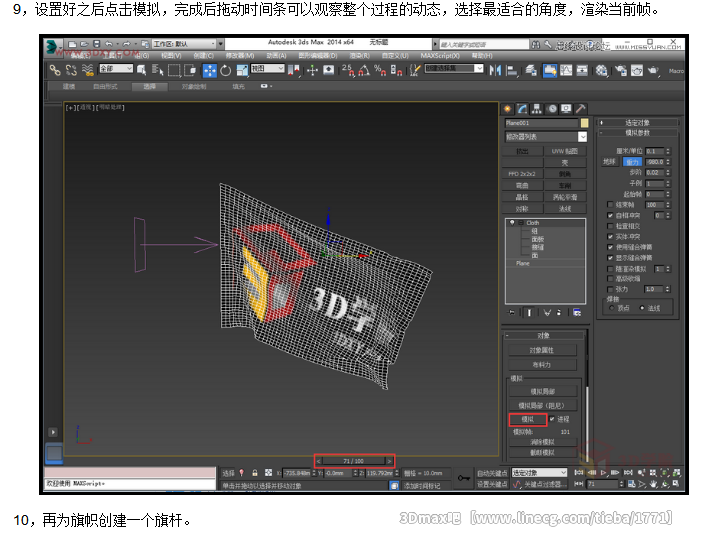Click the 对象属性 button
This screenshot has height=537, width=712.
click(x=542, y=350)
